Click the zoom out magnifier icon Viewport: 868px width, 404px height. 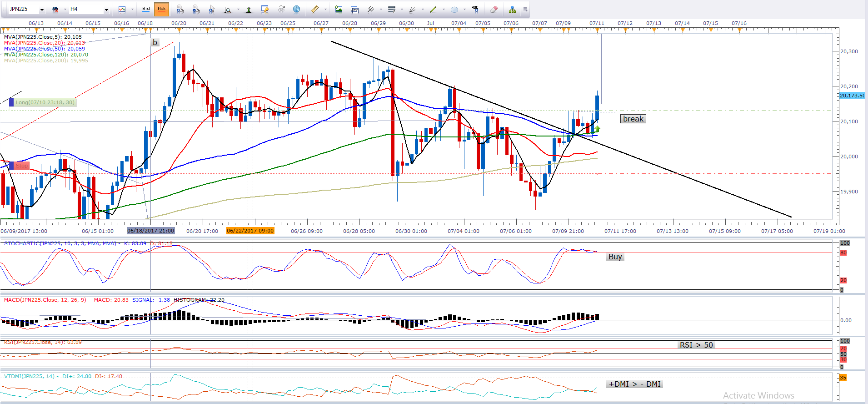click(196, 9)
